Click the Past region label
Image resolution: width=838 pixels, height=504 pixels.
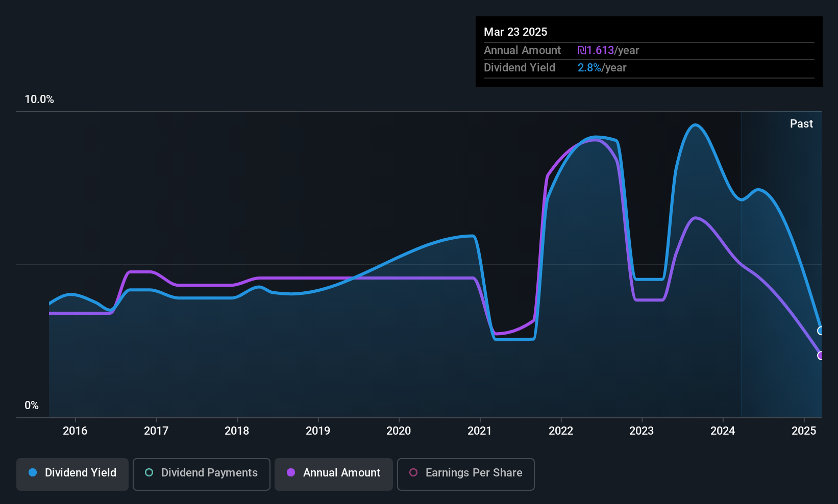point(801,124)
